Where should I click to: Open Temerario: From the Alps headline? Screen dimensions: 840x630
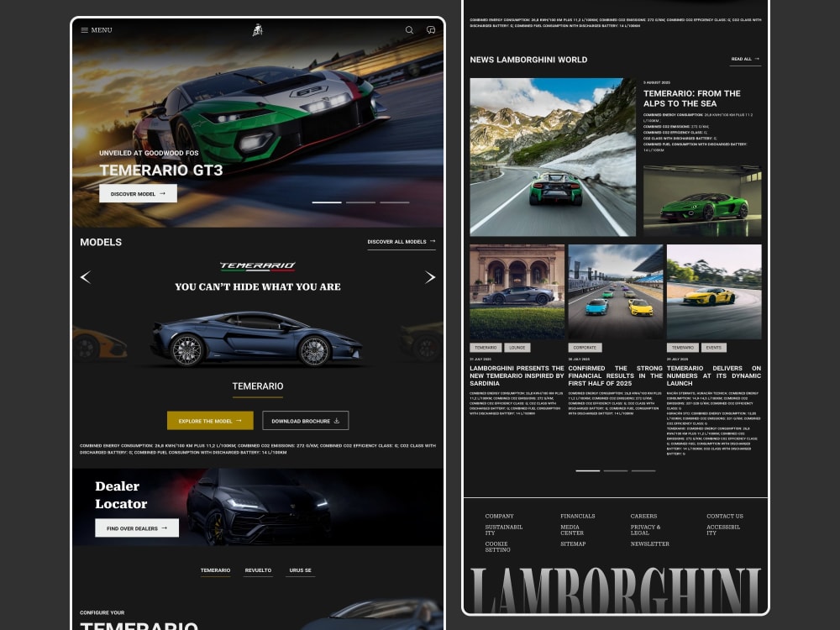(691, 98)
